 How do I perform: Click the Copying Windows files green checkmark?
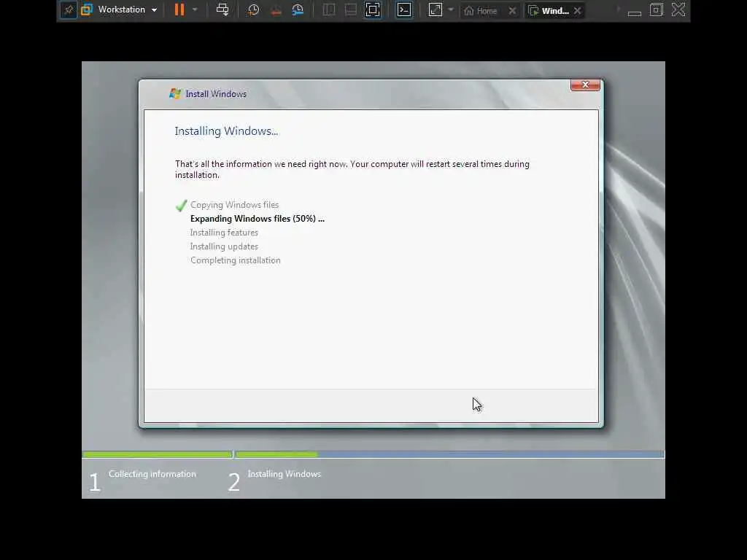(x=181, y=205)
